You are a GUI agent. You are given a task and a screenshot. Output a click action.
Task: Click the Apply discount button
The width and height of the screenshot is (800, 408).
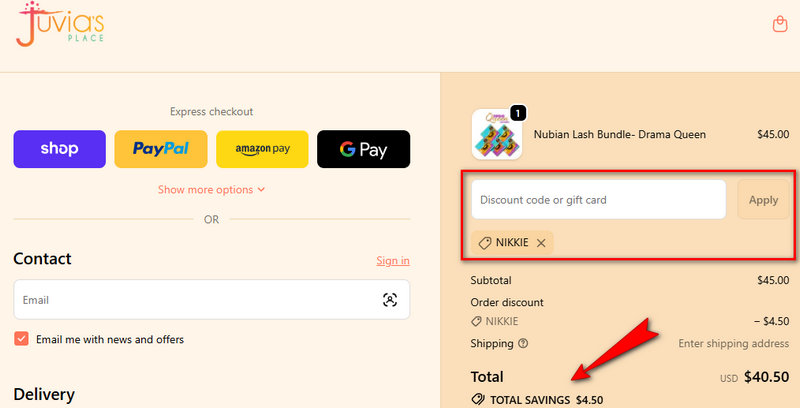(x=763, y=200)
